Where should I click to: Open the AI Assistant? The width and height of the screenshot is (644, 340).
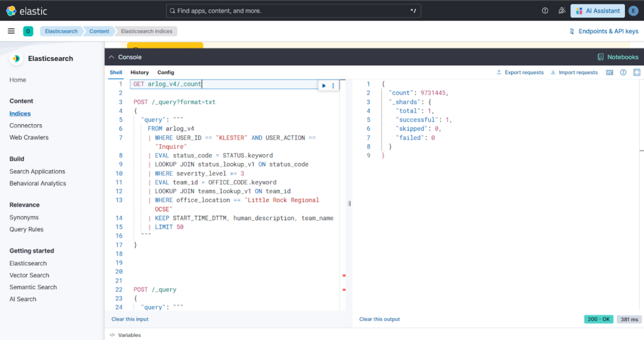597,11
